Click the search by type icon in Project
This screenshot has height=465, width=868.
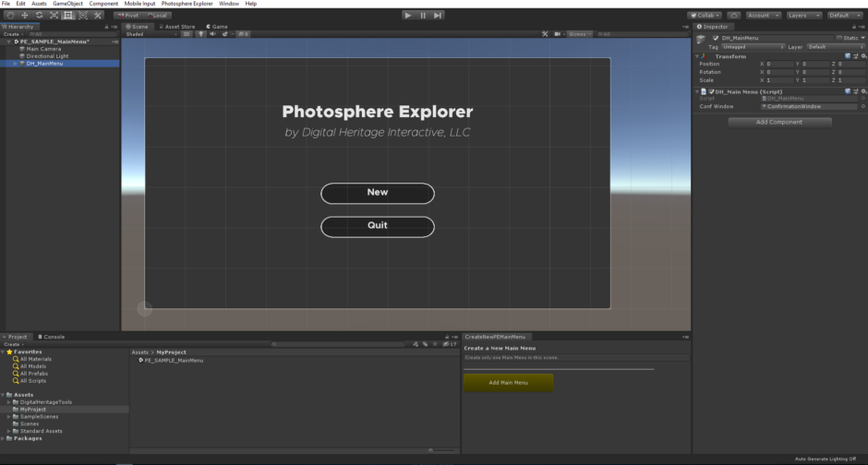tap(416, 344)
